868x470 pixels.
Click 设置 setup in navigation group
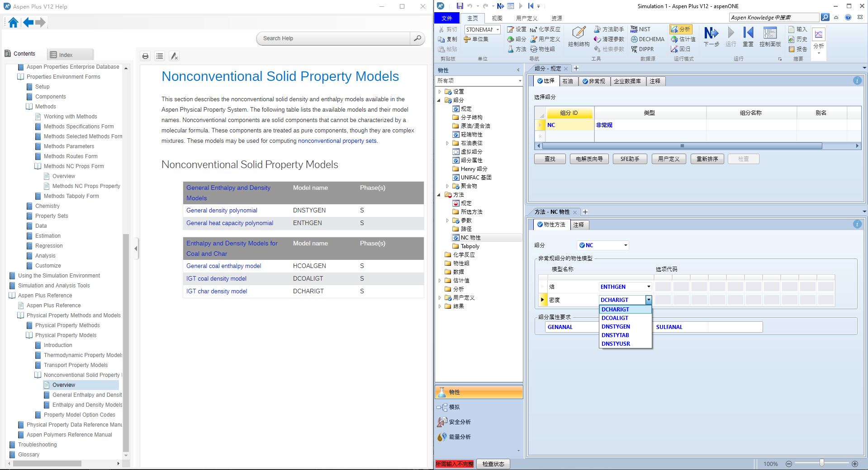(517, 29)
